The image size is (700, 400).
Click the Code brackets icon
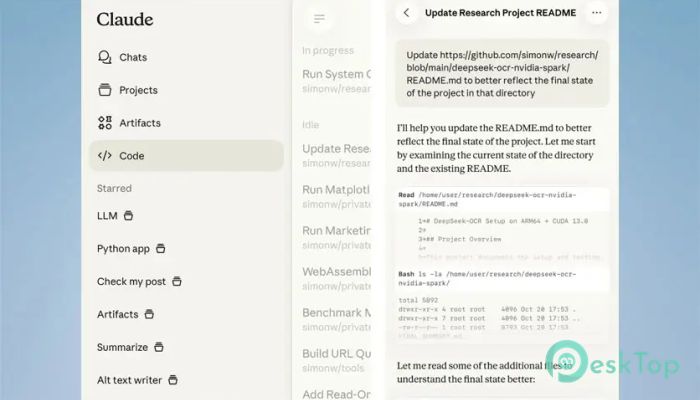[x=105, y=156]
